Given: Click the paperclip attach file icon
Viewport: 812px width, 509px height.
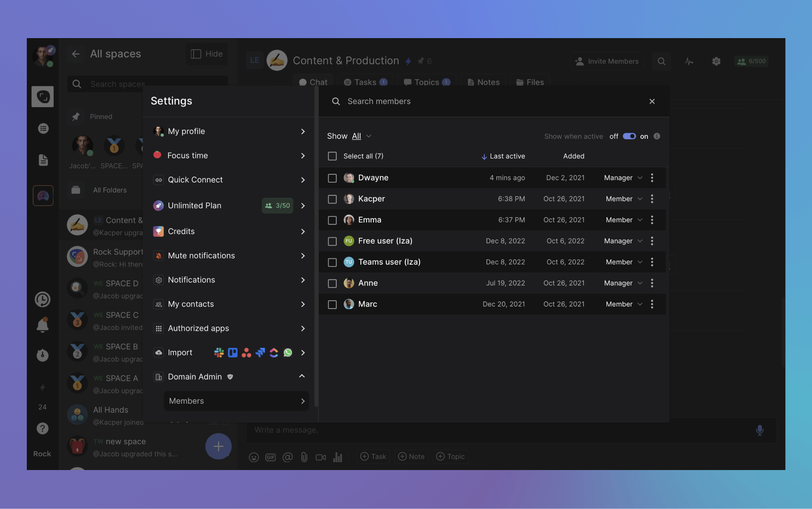Looking at the screenshot, I should [304, 457].
